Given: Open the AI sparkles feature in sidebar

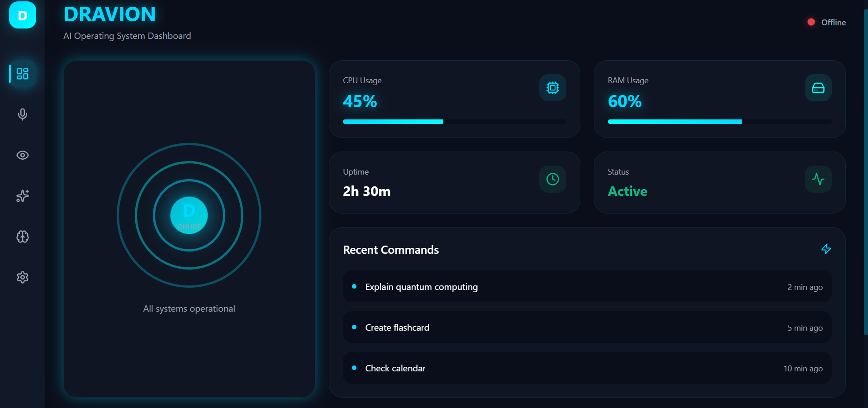Looking at the screenshot, I should coord(22,195).
